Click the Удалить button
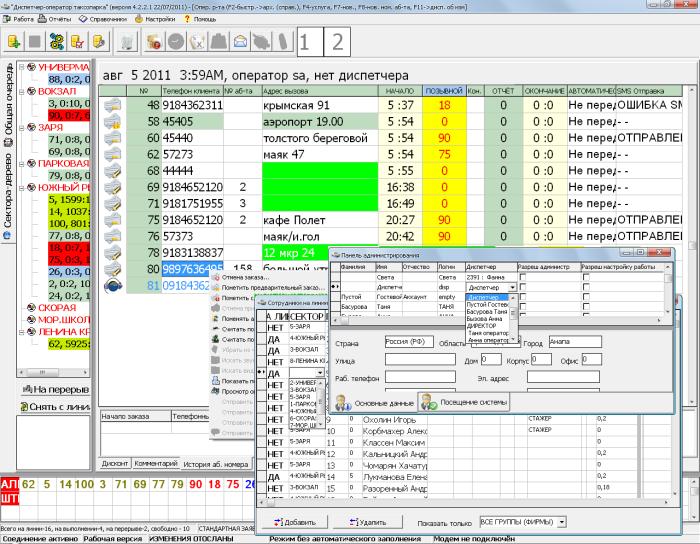 (x=369, y=522)
